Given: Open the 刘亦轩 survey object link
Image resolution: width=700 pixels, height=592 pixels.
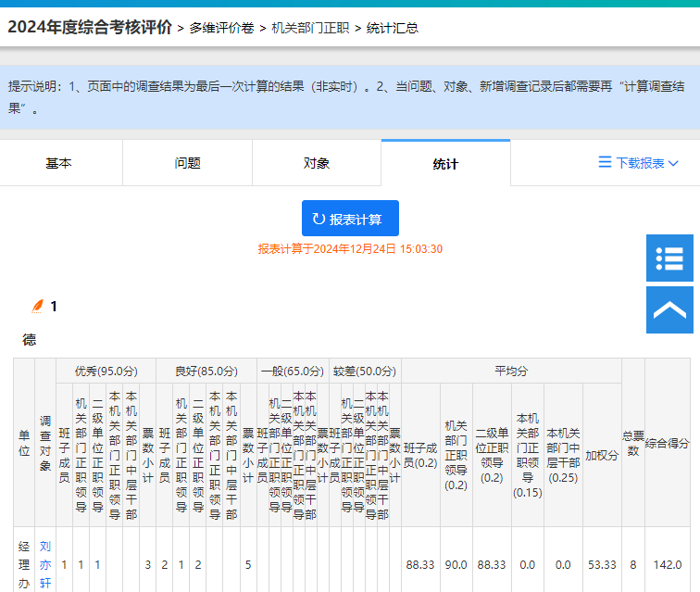Looking at the screenshot, I should 45,565.
